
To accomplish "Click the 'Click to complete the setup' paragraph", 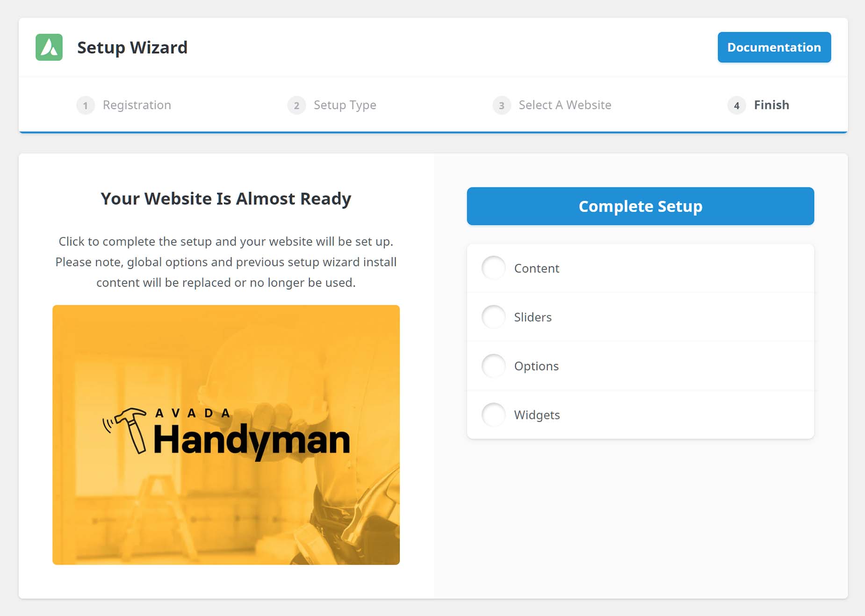I will [226, 262].
